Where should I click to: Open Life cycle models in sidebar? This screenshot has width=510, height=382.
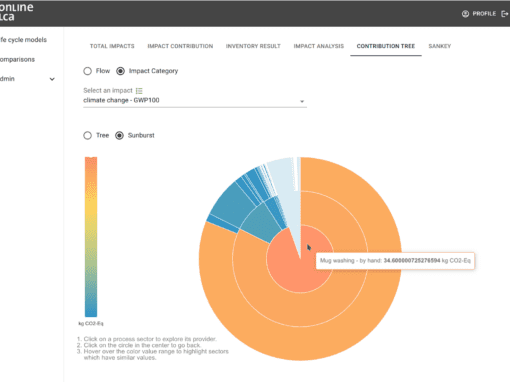pyautogui.click(x=23, y=40)
